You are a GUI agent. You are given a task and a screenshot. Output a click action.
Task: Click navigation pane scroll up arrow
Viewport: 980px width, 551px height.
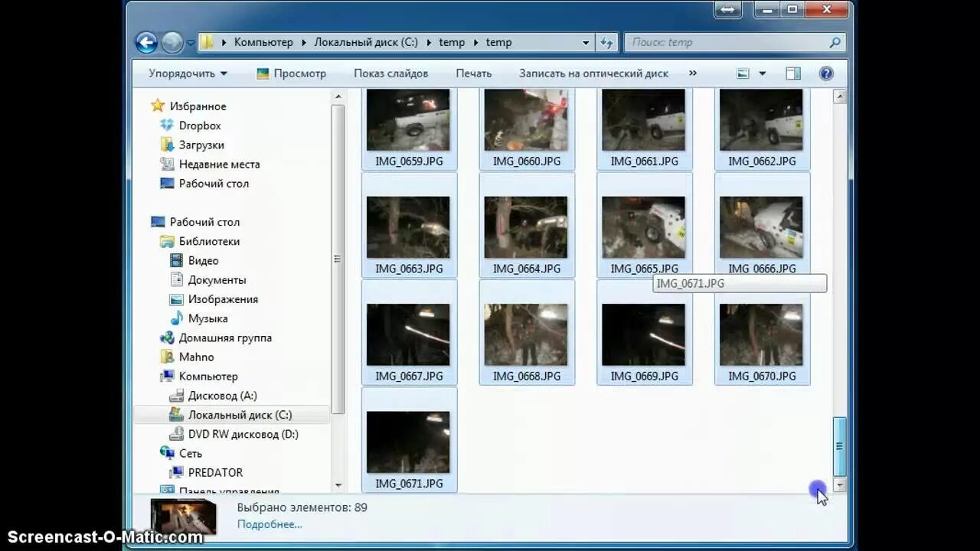point(338,97)
